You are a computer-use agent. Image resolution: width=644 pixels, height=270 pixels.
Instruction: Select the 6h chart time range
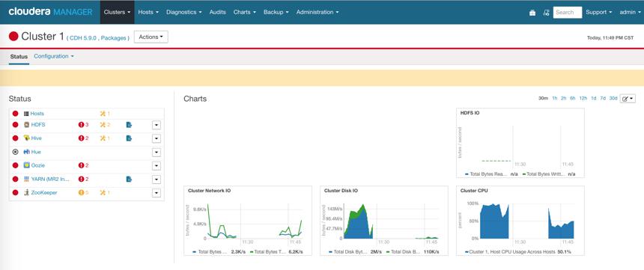point(573,99)
